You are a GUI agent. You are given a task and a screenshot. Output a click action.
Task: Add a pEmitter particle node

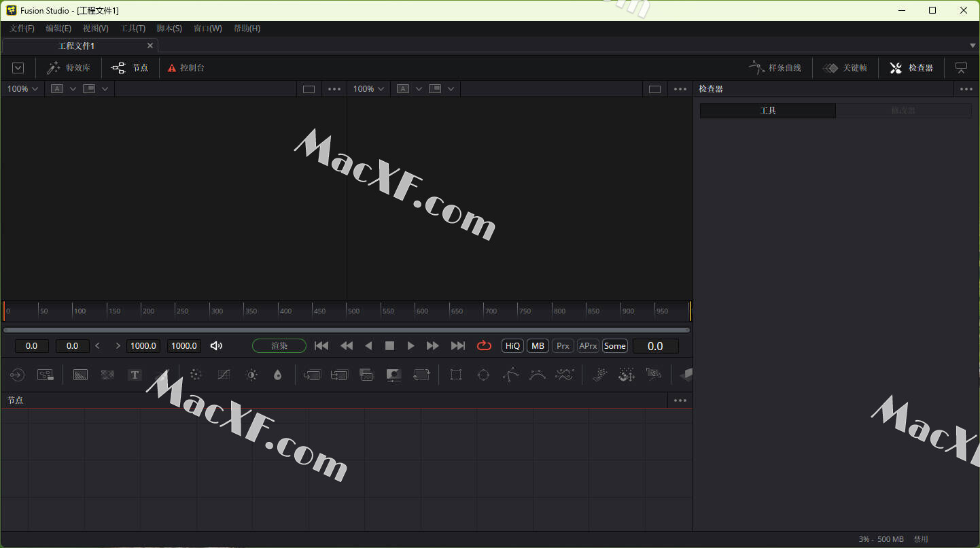click(x=599, y=375)
